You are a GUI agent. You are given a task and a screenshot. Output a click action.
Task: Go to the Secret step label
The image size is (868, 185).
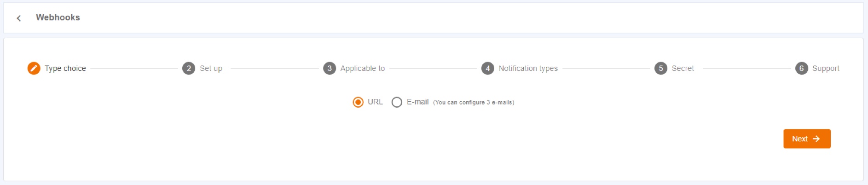click(683, 68)
